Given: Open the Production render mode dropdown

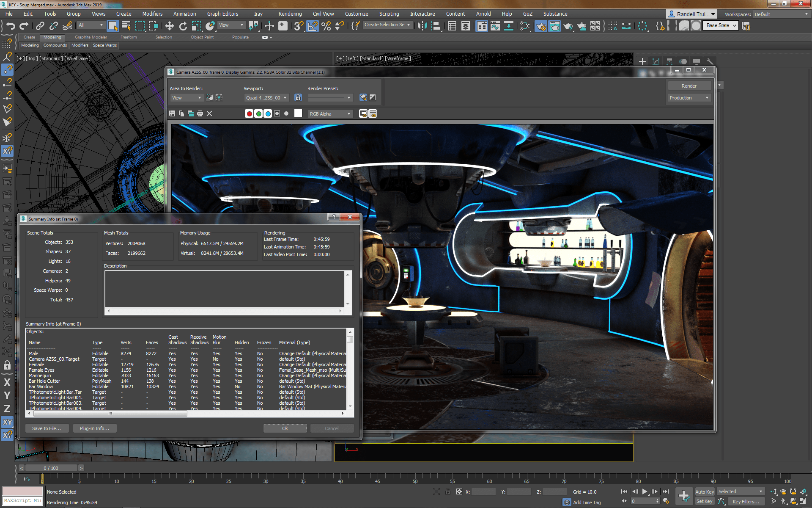Looking at the screenshot, I should click(x=689, y=98).
